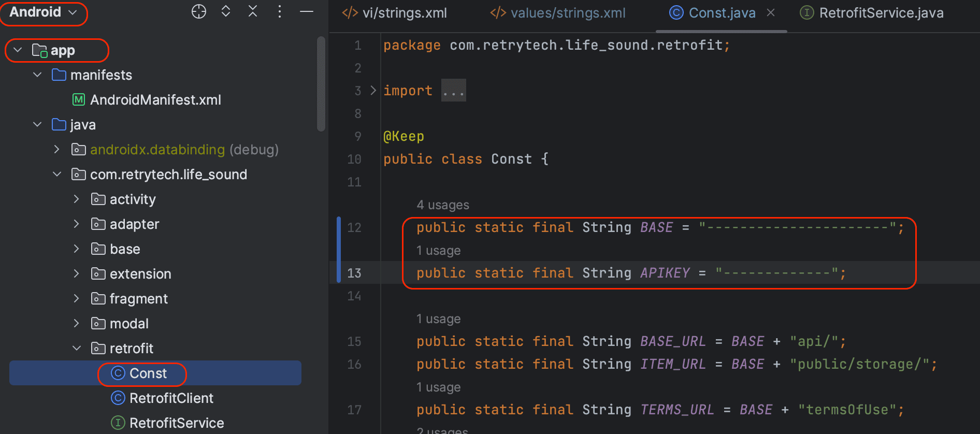Expand the androidx.databinding package
Screen dimensions: 980x434
click(57, 150)
